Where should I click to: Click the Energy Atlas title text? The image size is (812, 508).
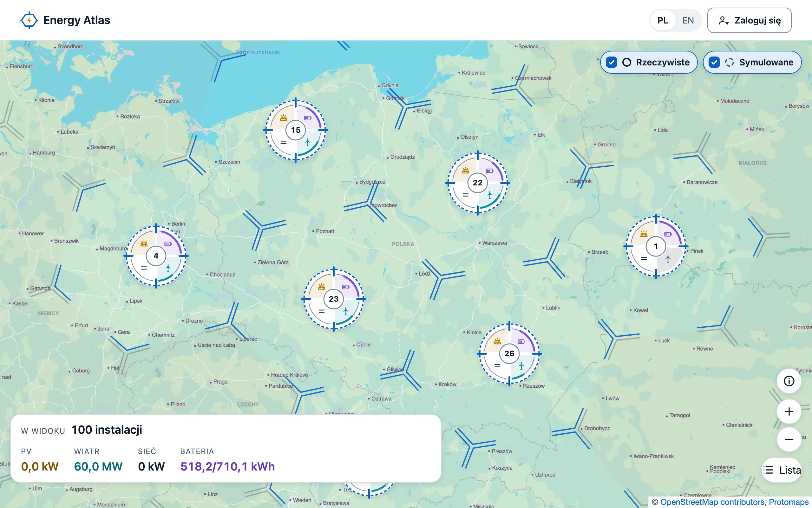(76, 21)
